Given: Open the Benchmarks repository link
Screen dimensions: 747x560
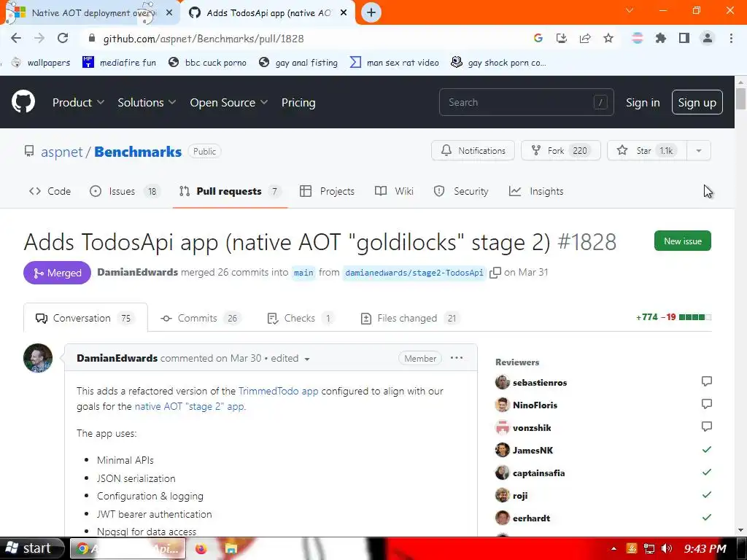Looking at the screenshot, I should click(138, 152).
